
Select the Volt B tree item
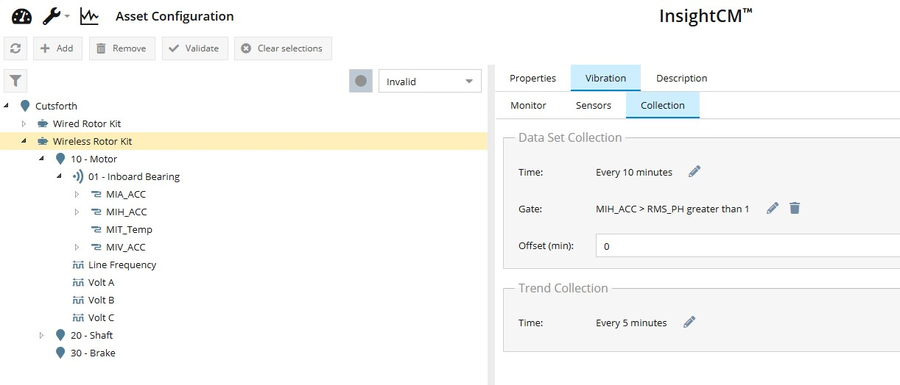[101, 301]
